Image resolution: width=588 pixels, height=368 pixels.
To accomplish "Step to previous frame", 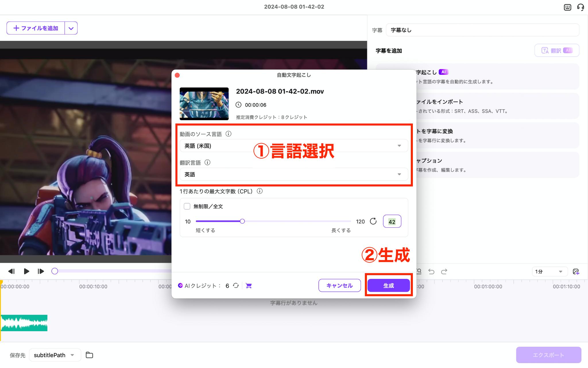I will point(11,271).
